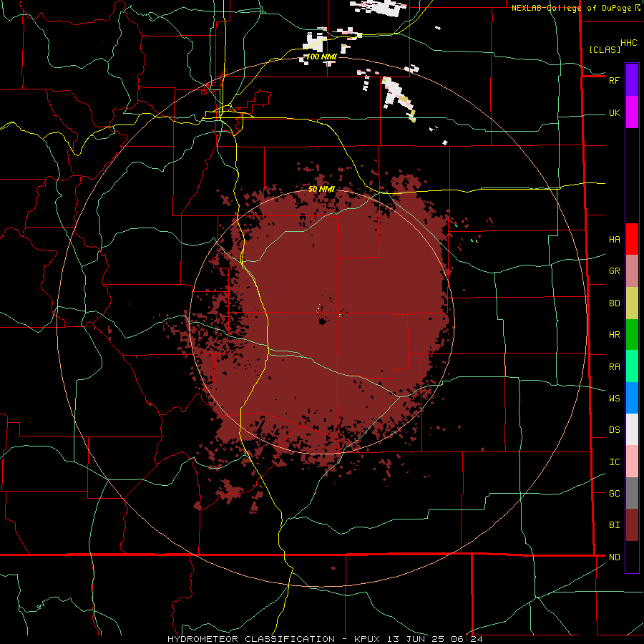
Task: Click the DS white legend swatch
Action: tap(632, 429)
